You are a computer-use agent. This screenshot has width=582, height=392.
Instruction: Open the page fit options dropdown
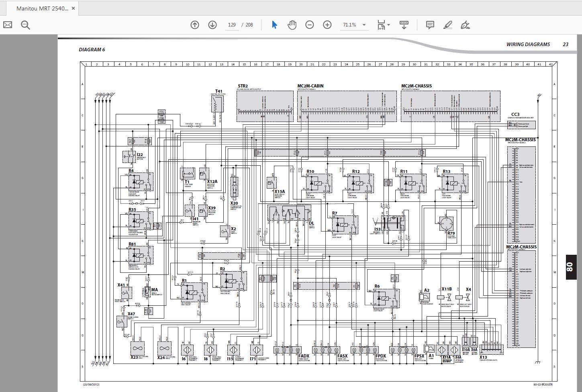[388, 25]
